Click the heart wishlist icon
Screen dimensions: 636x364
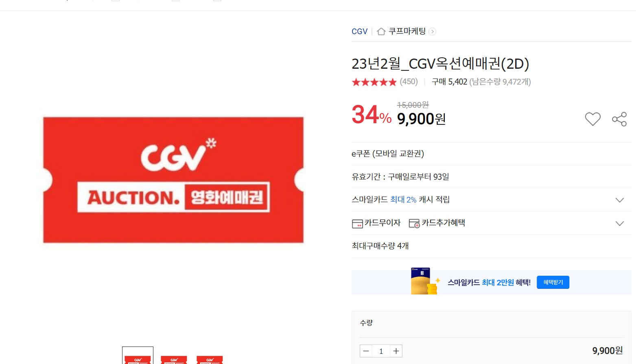(592, 119)
